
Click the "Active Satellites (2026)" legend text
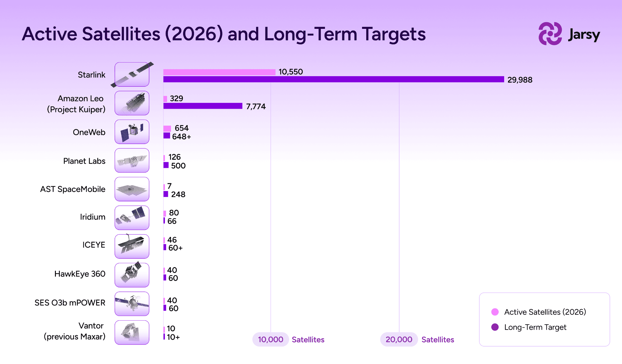coord(545,312)
